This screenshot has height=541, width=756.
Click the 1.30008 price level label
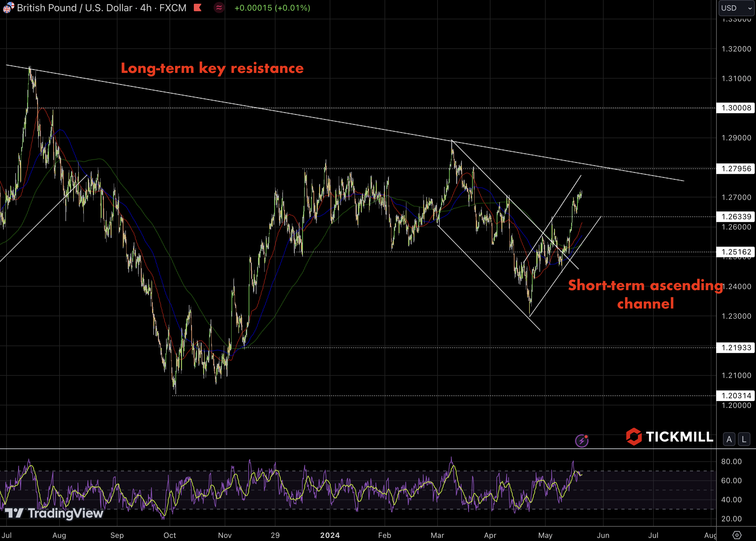[x=736, y=108]
